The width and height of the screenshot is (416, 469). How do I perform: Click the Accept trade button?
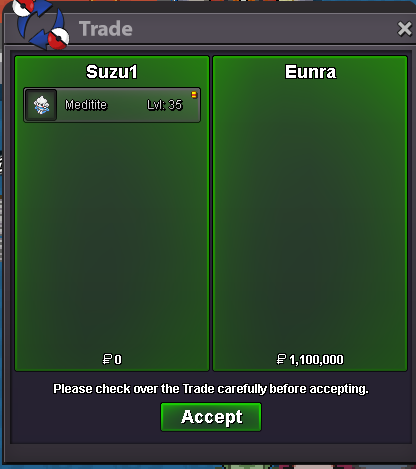(x=211, y=417)
